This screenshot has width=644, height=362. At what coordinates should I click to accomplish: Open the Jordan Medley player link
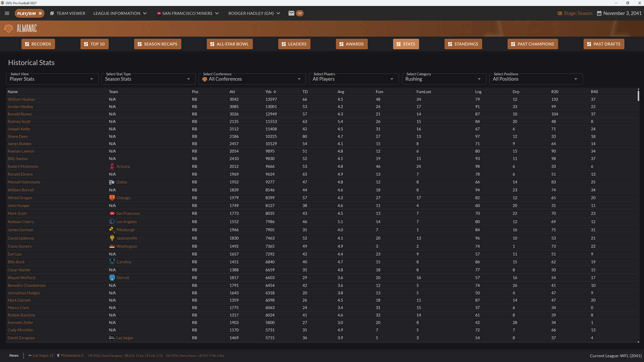(x=20, y=107)
